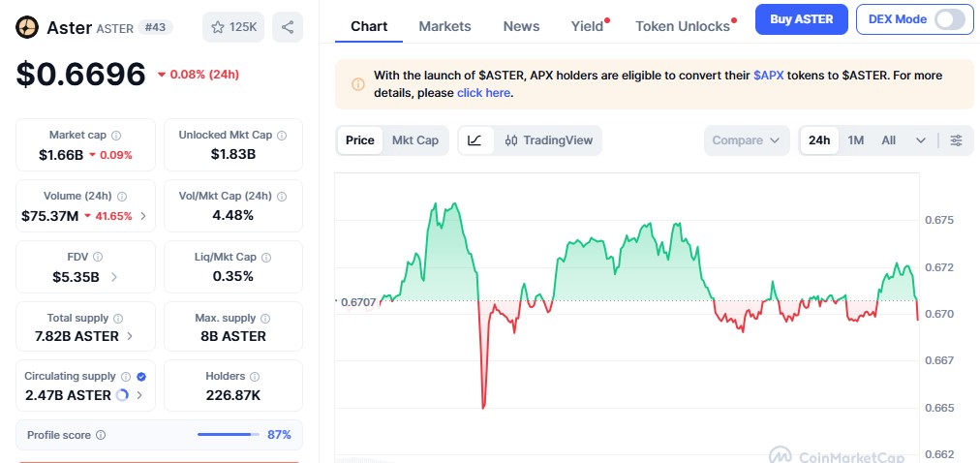Open Unlocked Mkt Cap info icon
Screen dimensions: 980x463
pyautogui.click(x=282, y=135)
